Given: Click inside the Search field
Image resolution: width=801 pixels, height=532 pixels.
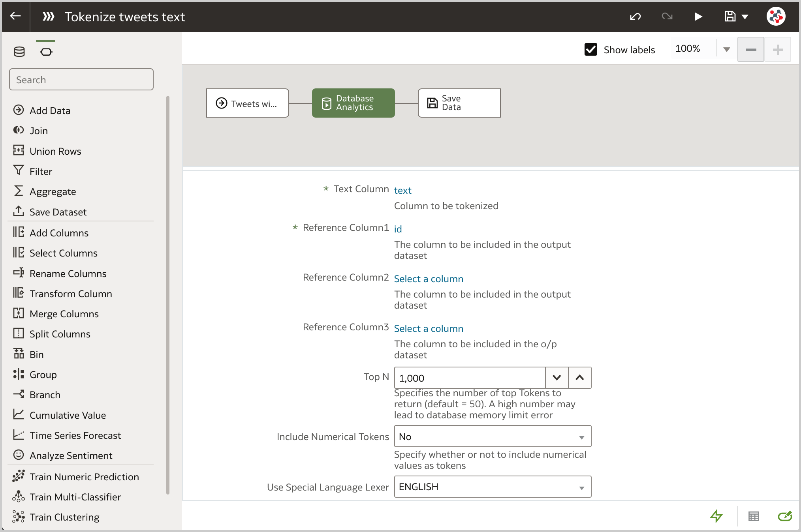Looking at the screenshot, I should pos(81,79).
